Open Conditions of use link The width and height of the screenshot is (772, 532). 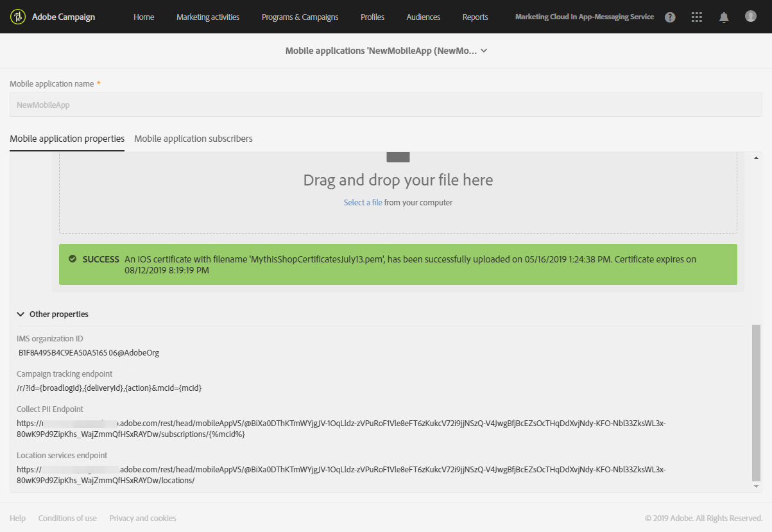click(67, 518)
